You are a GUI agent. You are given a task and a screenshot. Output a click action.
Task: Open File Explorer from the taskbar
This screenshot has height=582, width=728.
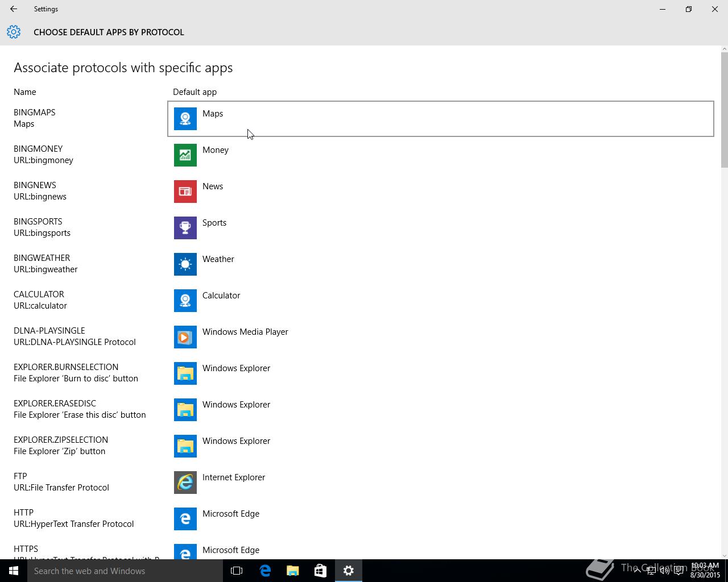coord(293,571)
